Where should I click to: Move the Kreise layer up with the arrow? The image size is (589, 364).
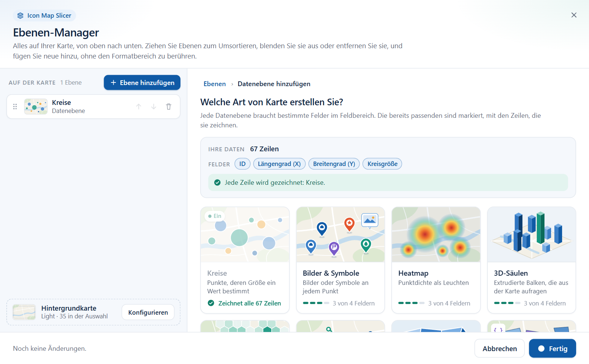click(x=139, y=107)
